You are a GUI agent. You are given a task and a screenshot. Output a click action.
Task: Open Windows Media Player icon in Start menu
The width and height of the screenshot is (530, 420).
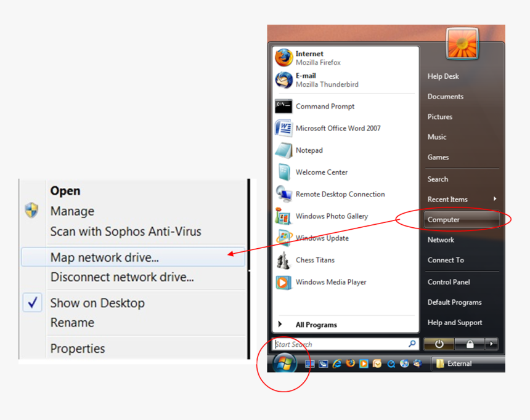pos(283,282)
